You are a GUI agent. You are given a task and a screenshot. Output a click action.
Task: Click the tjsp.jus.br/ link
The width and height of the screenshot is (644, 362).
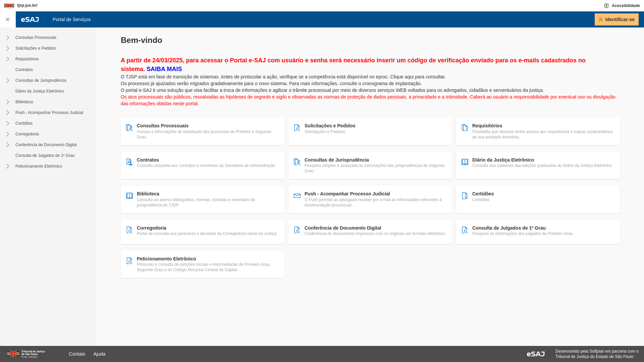point(27,5)
